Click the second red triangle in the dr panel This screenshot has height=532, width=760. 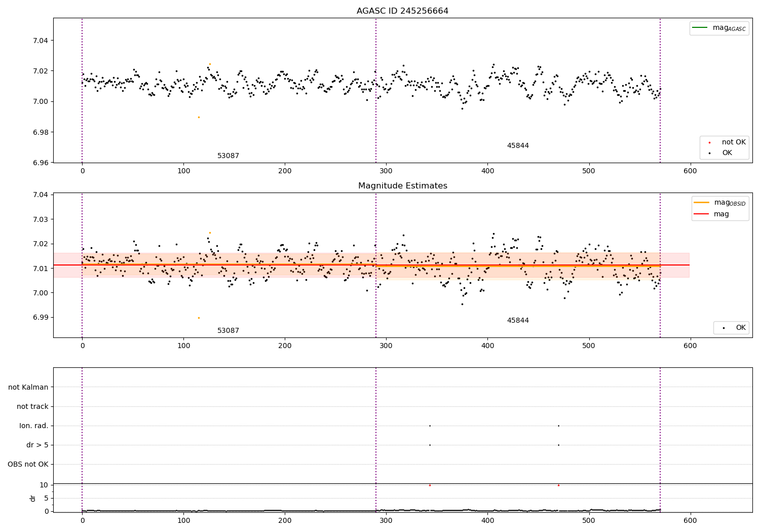point(558,485)
